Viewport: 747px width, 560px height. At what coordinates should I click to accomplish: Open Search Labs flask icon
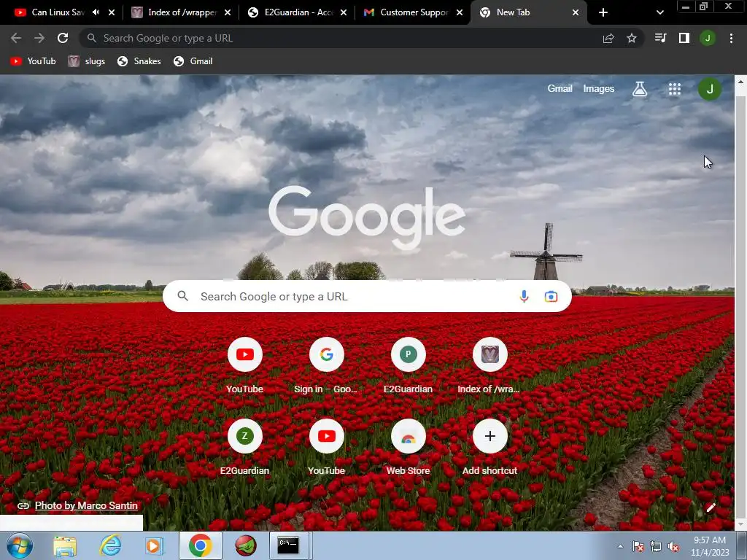640,89
